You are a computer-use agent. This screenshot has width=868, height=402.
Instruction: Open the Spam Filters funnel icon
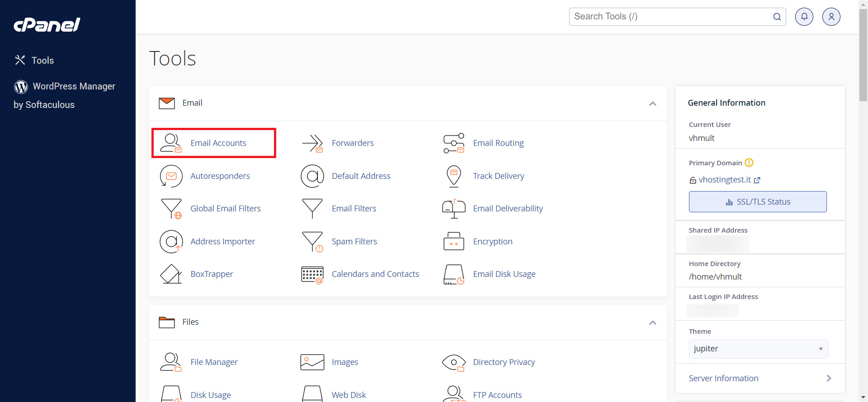312,242
